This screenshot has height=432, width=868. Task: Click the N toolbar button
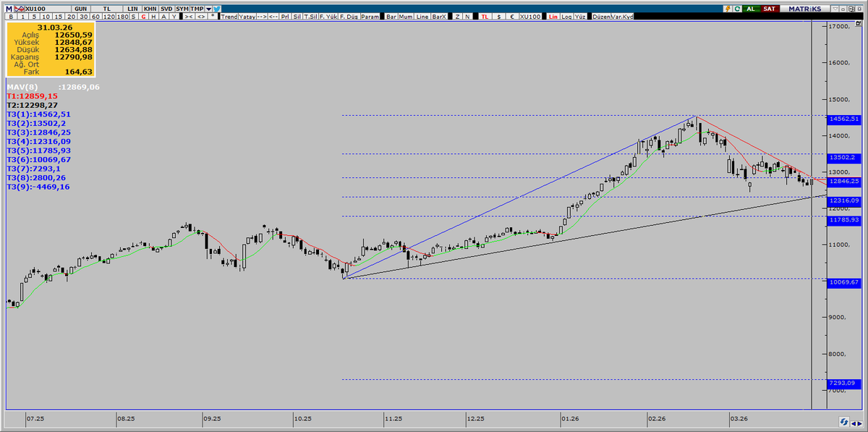tap(467, 16)
